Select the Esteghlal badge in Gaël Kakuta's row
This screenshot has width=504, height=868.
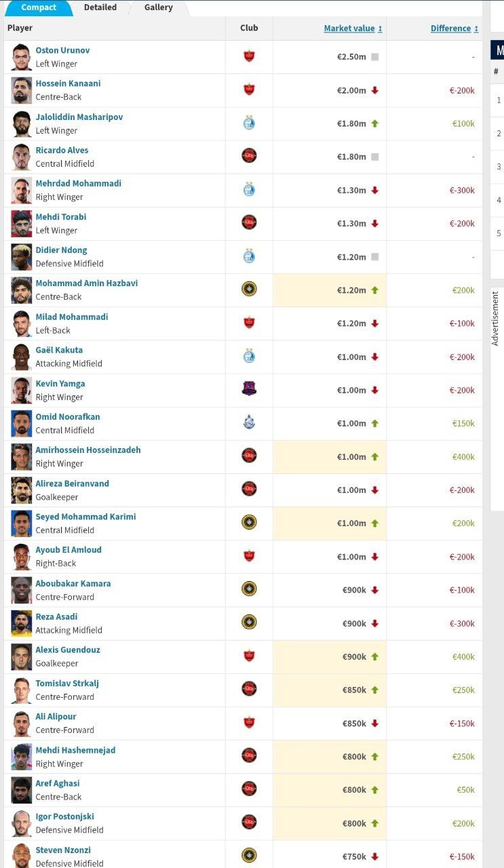(248, 357)
